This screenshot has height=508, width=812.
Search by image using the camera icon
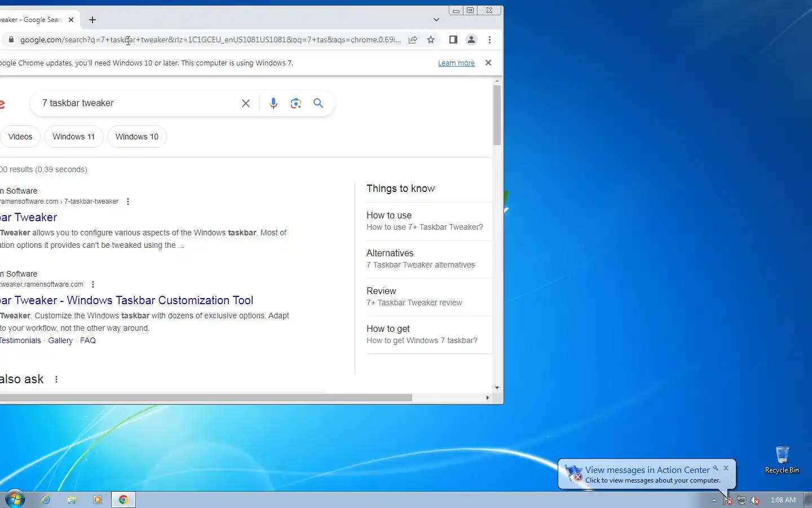296,103
